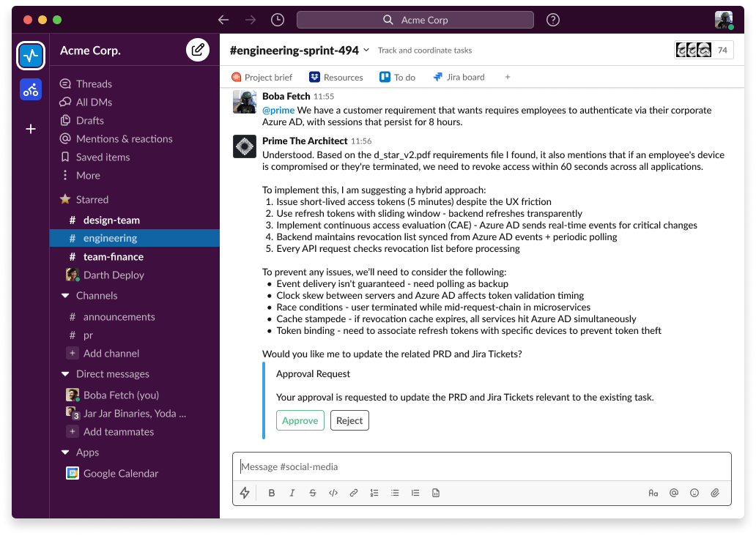
Task: Click the @ mention icon
Action: (x=674, y=493)
